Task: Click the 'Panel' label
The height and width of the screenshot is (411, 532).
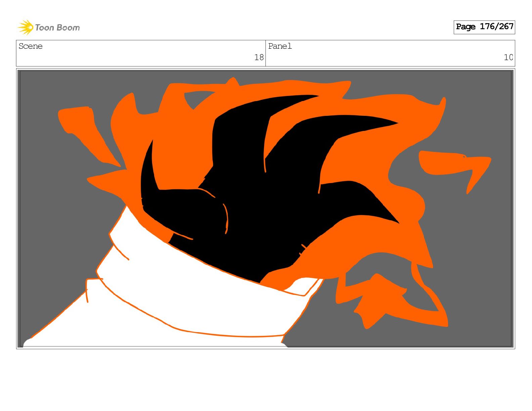Action: [x=280, y=46]
